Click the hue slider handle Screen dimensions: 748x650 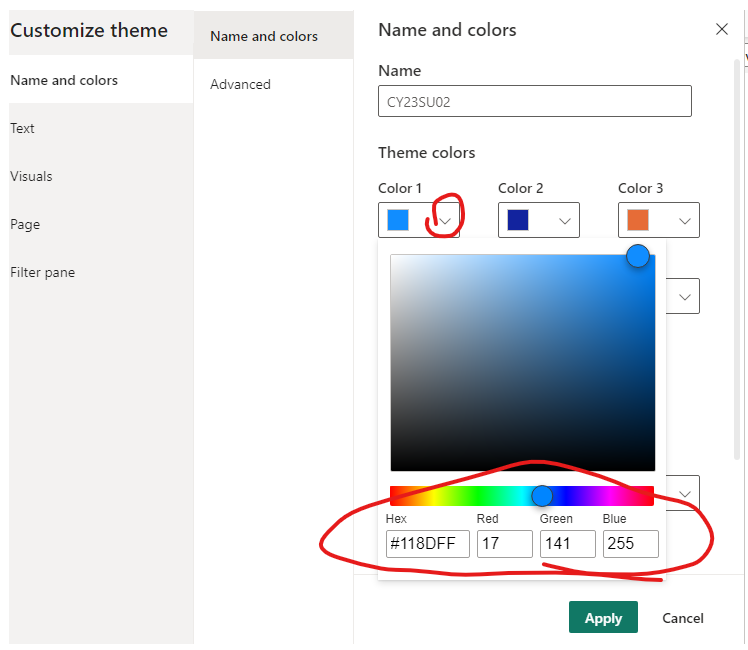(542, 496)
